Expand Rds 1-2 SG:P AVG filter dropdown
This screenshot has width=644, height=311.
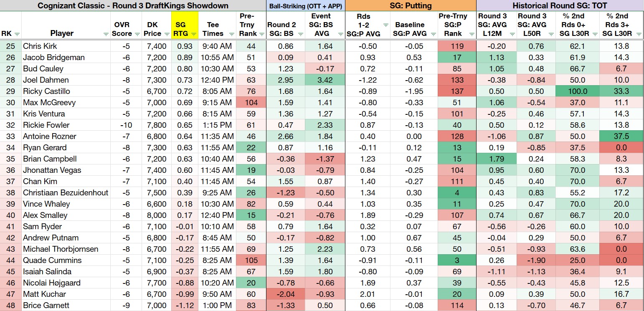pyautogui.click(x=387, y=25)
